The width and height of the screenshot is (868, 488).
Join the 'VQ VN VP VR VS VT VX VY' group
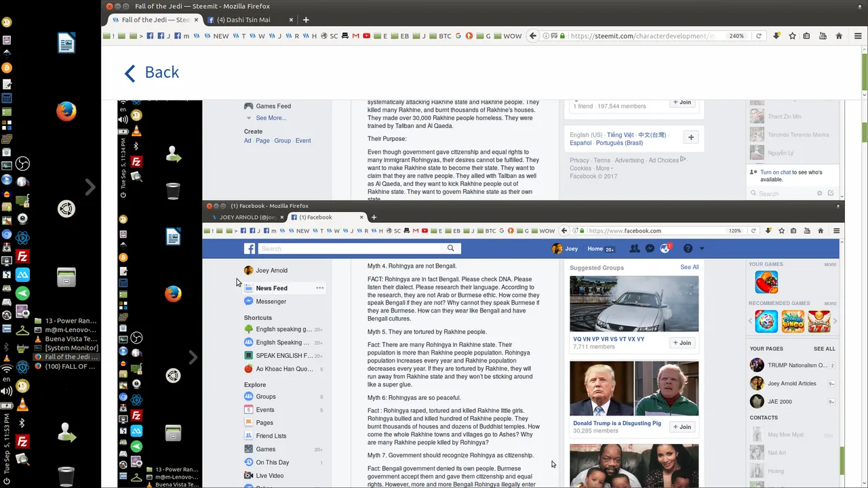coord(683,343)
